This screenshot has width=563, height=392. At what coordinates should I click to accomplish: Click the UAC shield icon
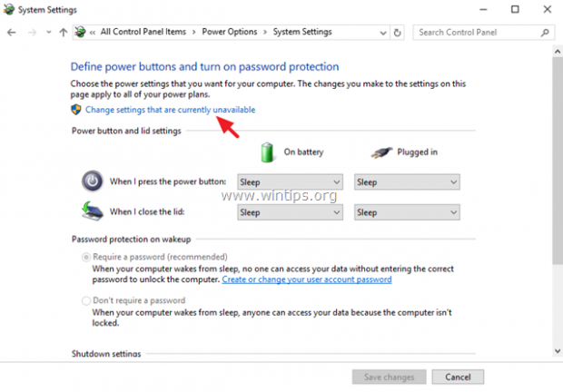[76, 110]
